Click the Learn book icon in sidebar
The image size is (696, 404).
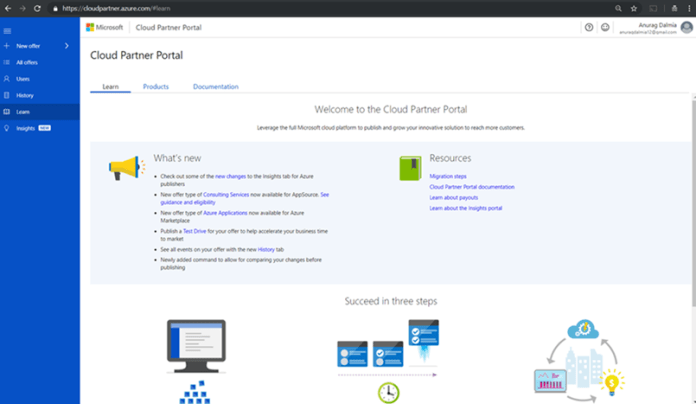click(x=7, y=112)
